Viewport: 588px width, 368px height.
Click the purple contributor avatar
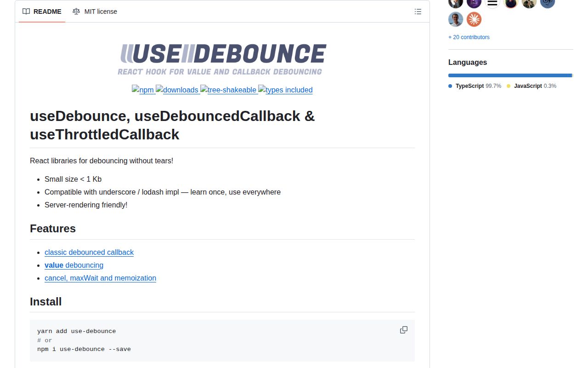tap(474, 3)
